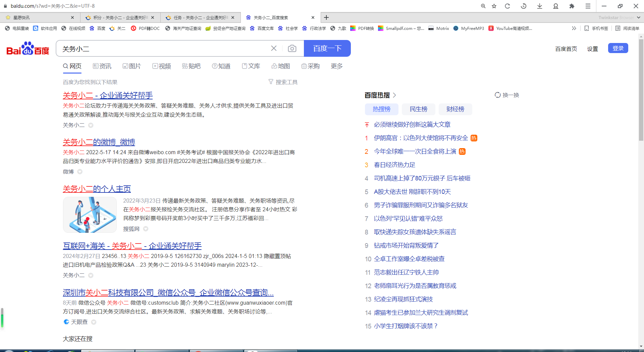
Task: Expand 百度热搜 with the chevron
Action: click(394, 95)
